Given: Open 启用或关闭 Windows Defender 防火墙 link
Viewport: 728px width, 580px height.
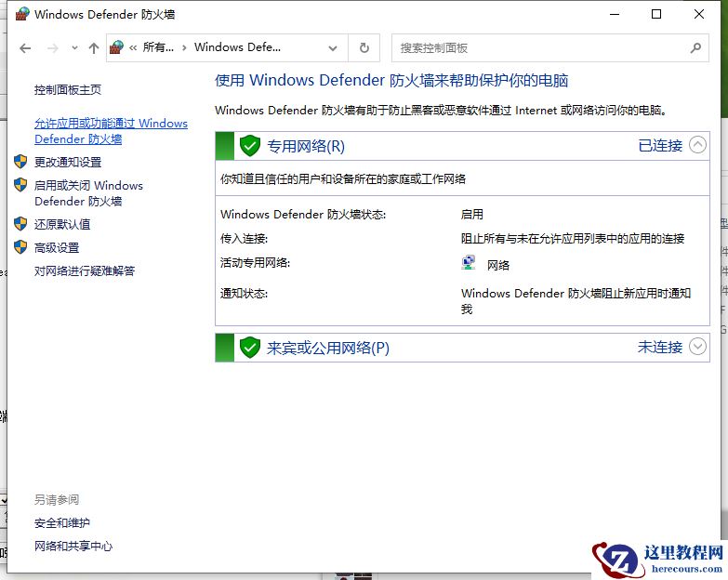Looking at the screenshot, I should [x=88, y=193].
